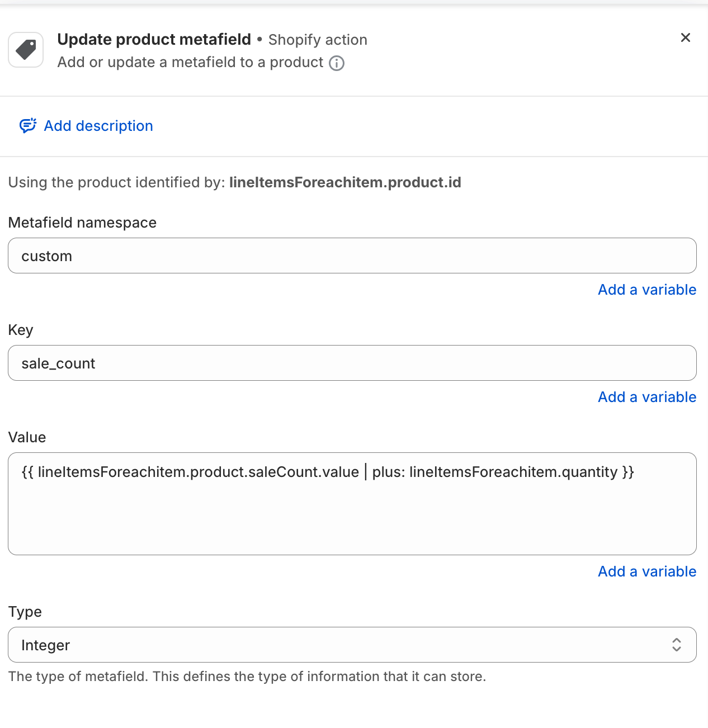The width and height of the screenshot is (708, 728).
Task: Open the Type dropdown showing Integer
Action: click(x=352, y=645)
